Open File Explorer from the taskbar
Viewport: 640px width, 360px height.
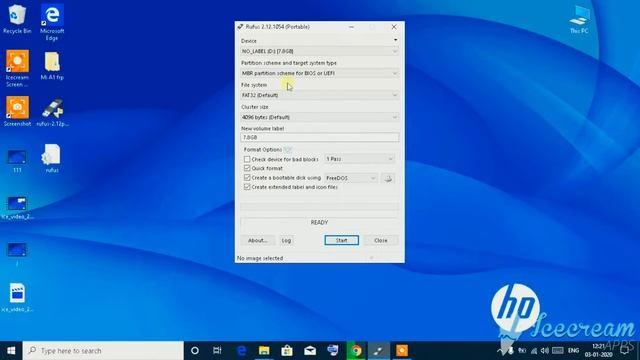[264, 351]
